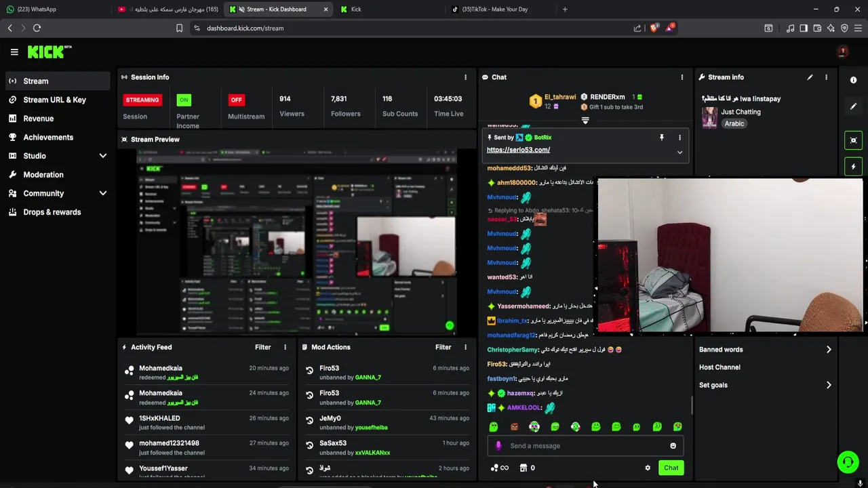Switch to the TikTok browser tab

point(500,9)
